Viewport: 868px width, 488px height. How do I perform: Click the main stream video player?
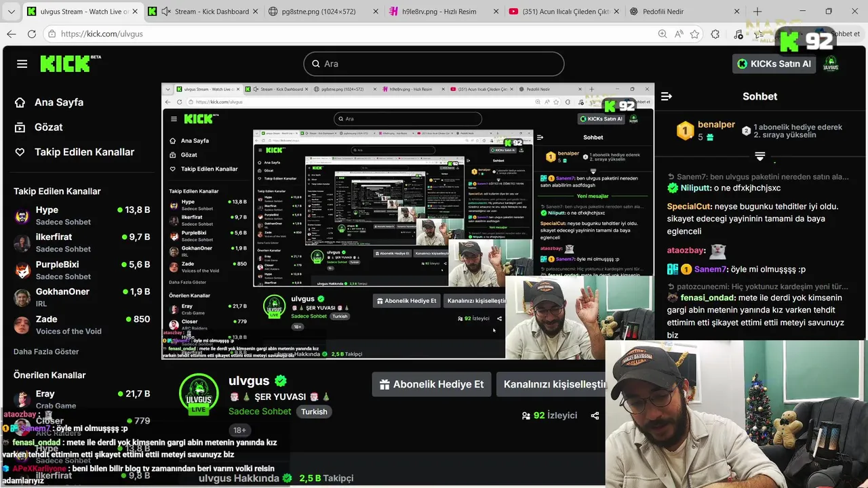click(x=408, y=221)
